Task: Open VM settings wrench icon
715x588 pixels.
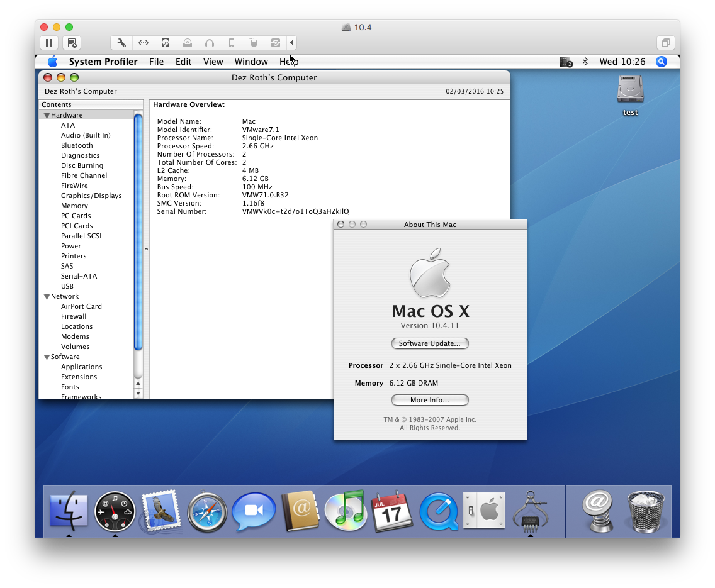Action: [x=121, y=43]
